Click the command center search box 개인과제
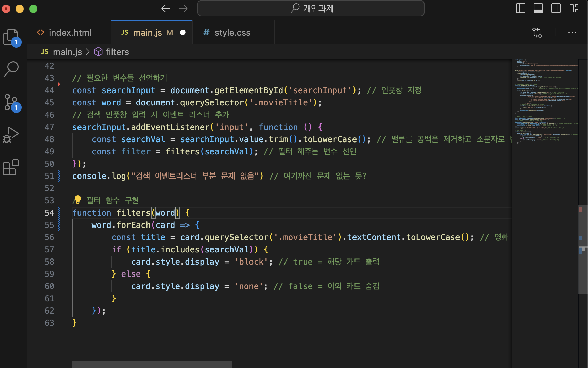588x368 pixels. pyautogui.click(x=311, y=8)
